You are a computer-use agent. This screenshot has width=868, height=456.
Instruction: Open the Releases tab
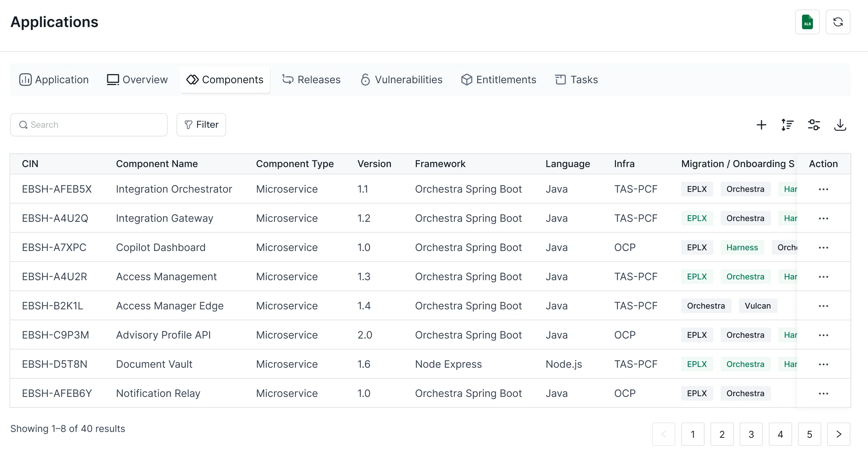pyautogui.click(x=311, y=80)
